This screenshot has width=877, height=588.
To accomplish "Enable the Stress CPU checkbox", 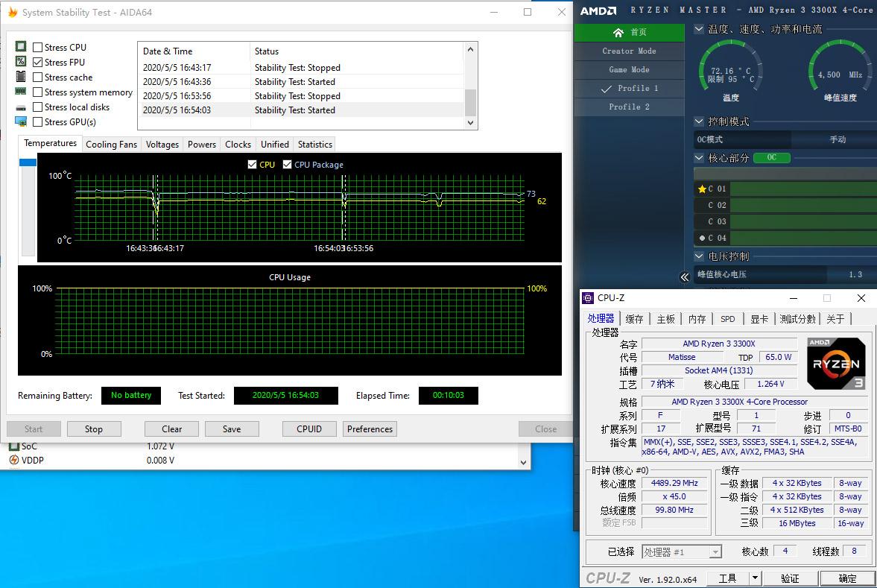I will click(x=38, y=48).
